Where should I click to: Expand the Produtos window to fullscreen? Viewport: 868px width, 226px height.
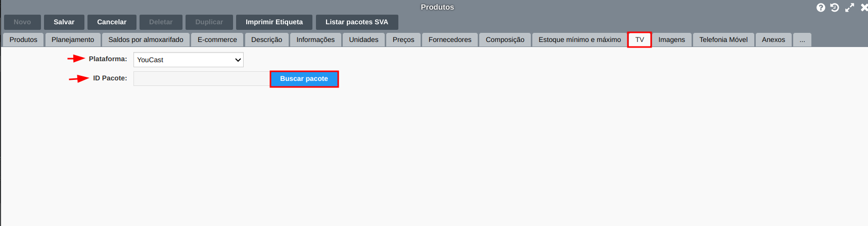850,8
